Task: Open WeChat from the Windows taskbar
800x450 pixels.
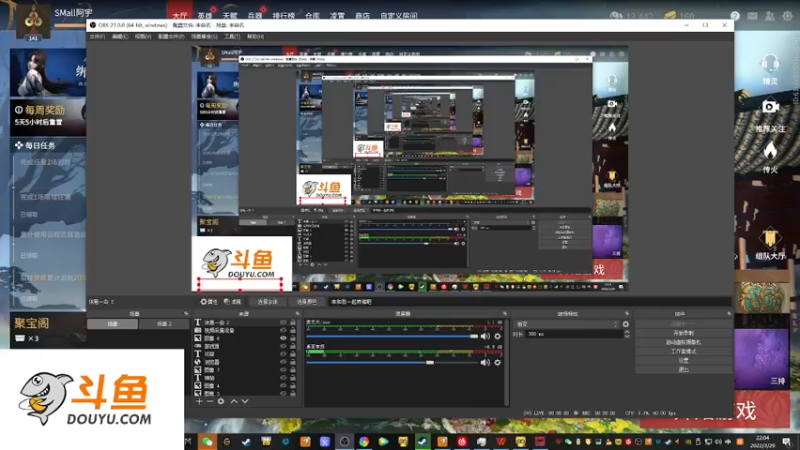Action: click(x=207, y=442)
